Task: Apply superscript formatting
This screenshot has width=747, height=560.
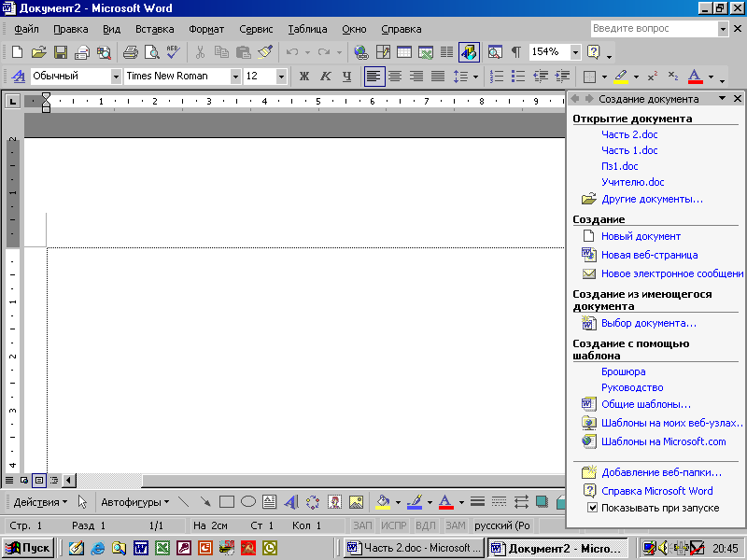Action: (653, 77)
